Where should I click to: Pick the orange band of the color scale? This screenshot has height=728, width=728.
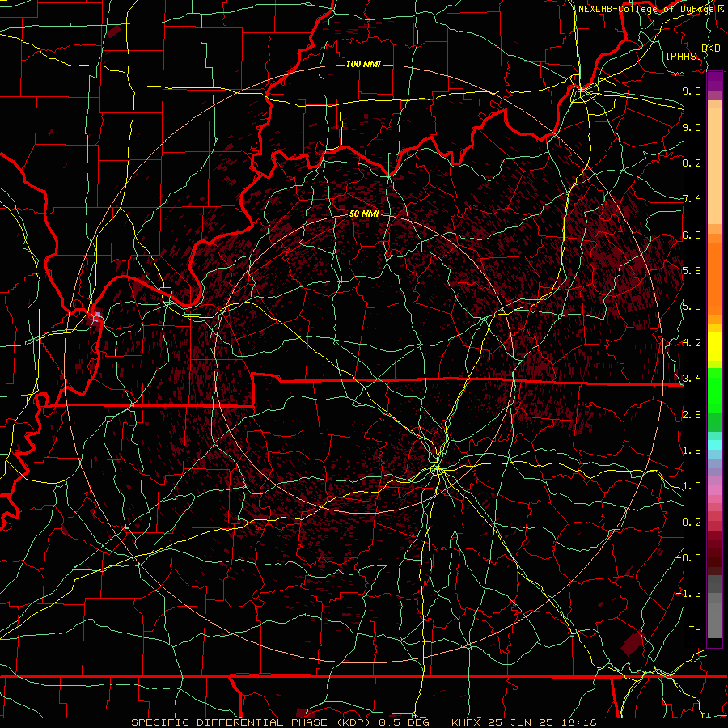point(714,278)
